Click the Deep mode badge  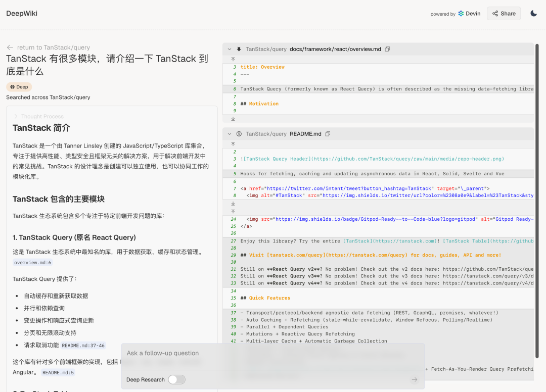19,87
